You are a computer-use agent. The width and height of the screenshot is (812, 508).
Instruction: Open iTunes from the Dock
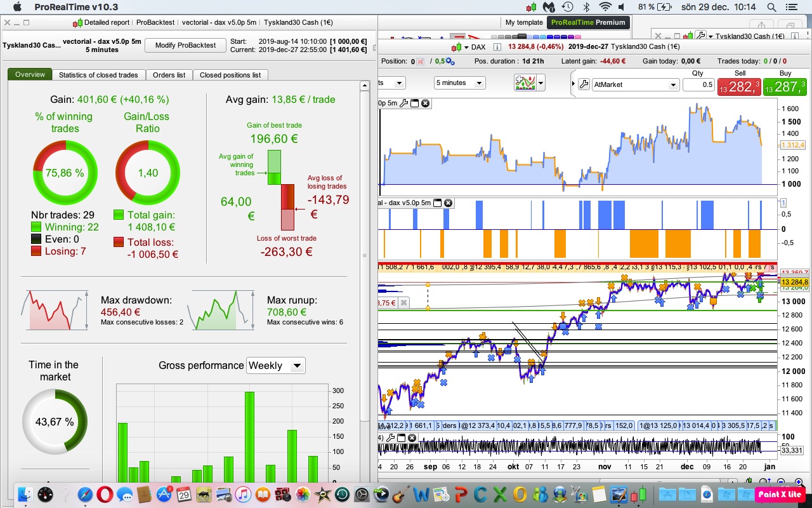pos(243,494)
